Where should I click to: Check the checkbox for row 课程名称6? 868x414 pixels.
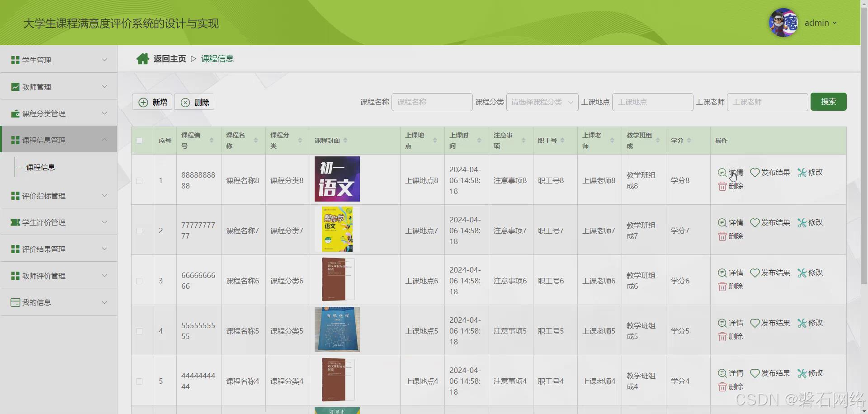[139, 281]
